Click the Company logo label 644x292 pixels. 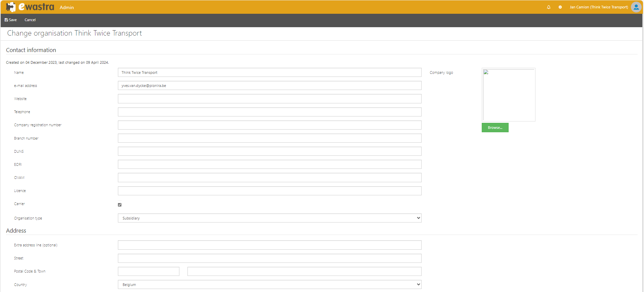click(x=441, y=72)
